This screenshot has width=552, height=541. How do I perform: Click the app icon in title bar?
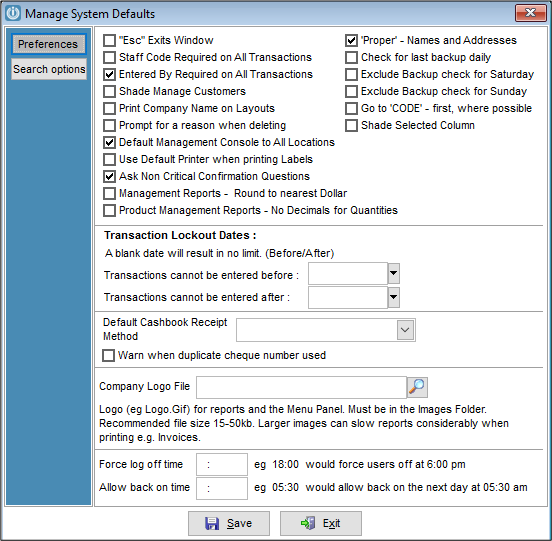[x=13, y=13]
